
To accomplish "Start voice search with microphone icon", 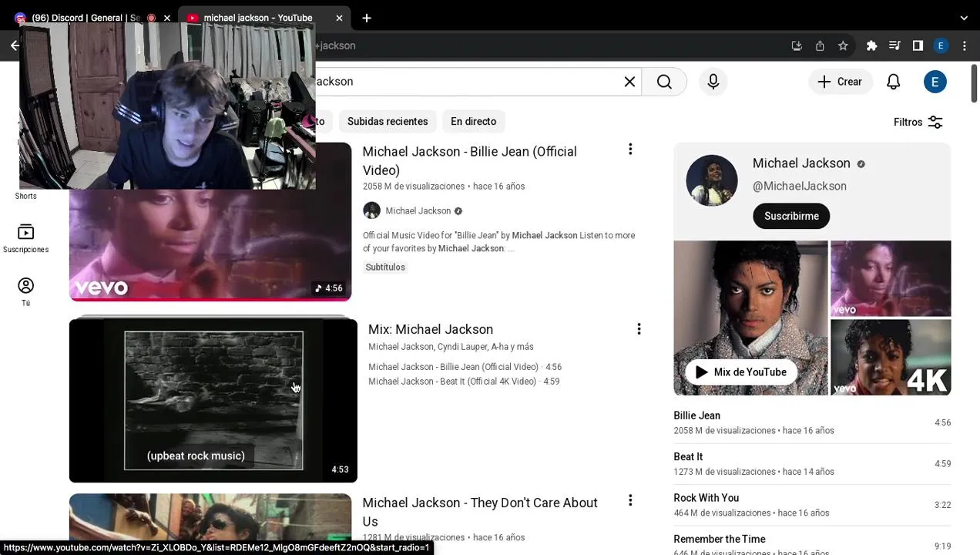I will pos(713,82).
